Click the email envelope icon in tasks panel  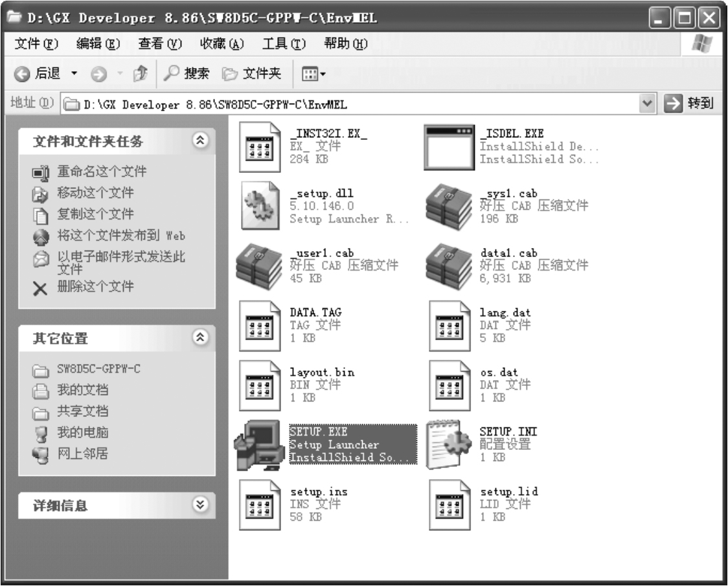coord(41,258)
